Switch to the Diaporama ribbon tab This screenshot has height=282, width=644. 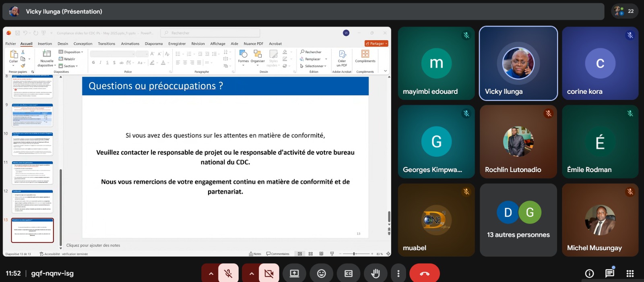pos(154,44)
